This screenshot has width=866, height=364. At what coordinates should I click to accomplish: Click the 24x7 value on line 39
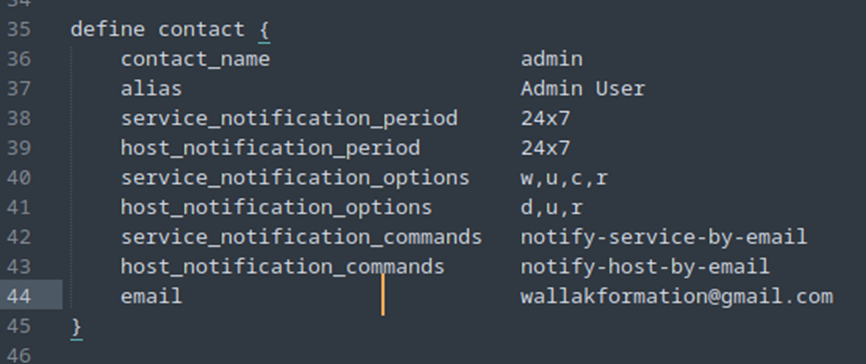pos(545,149)
